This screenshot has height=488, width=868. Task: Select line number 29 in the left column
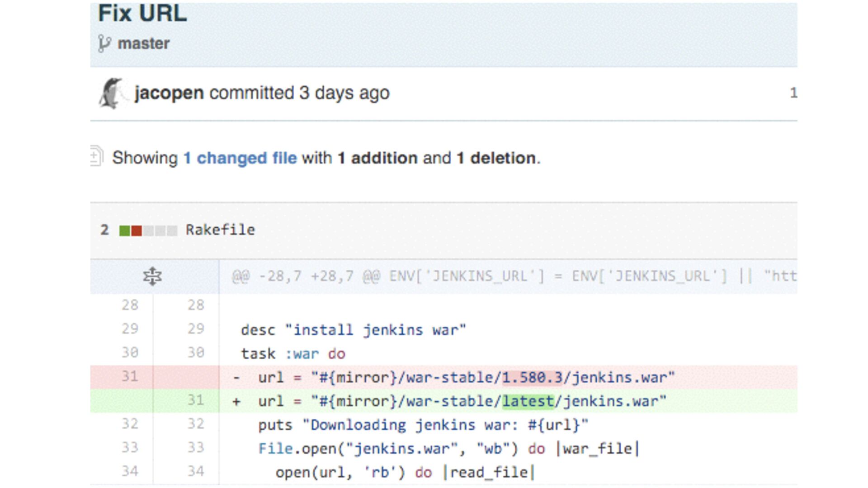tap(129, 328)
